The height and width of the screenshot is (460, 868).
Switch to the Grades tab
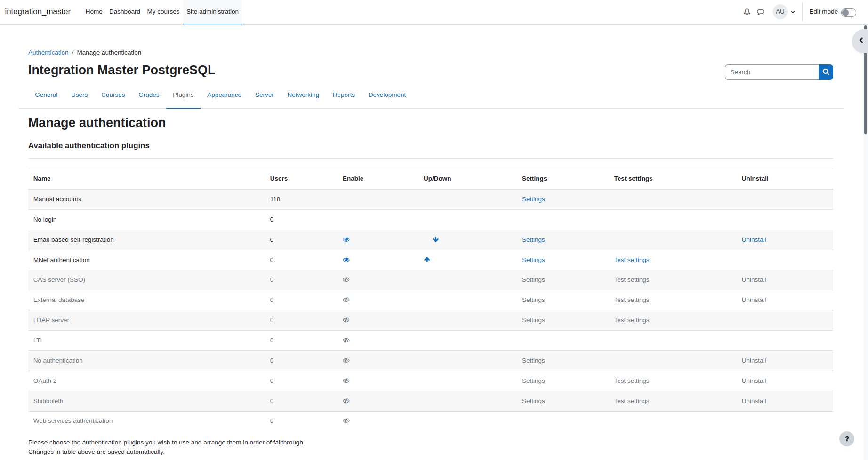149,95
